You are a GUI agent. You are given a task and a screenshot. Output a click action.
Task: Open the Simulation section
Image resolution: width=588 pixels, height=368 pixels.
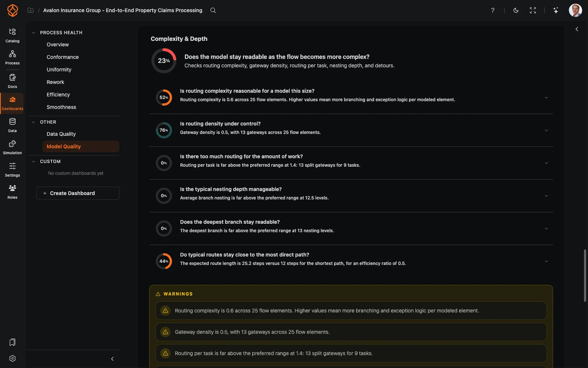[x=12, y=148]
